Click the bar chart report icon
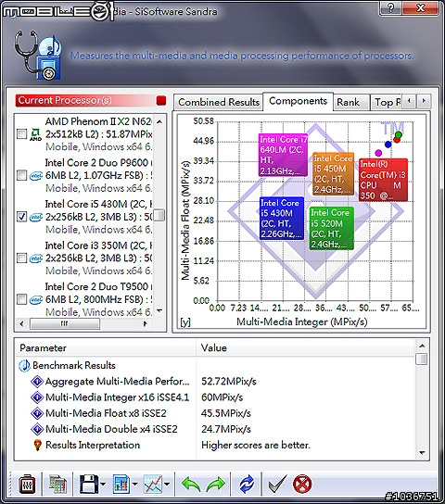 121,484
